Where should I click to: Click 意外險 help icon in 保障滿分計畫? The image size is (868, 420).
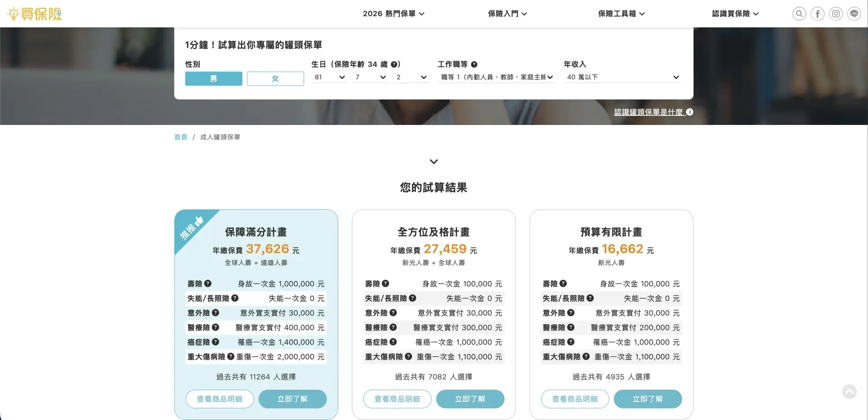pyautogui.click(x=216, y=312)
